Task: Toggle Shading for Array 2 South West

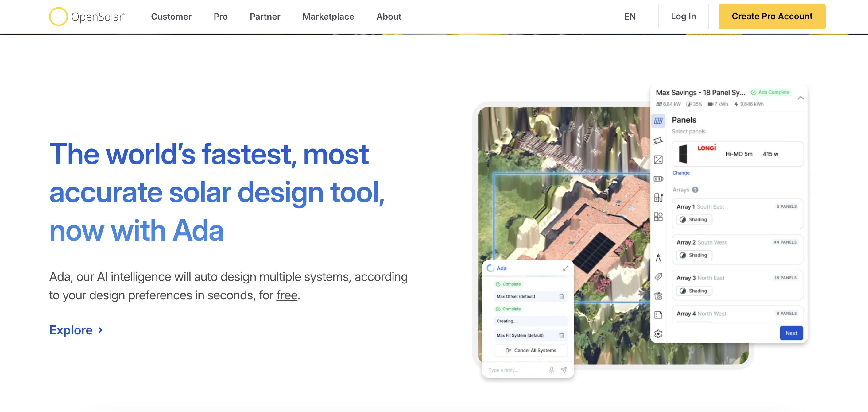Action: [694, 255]
